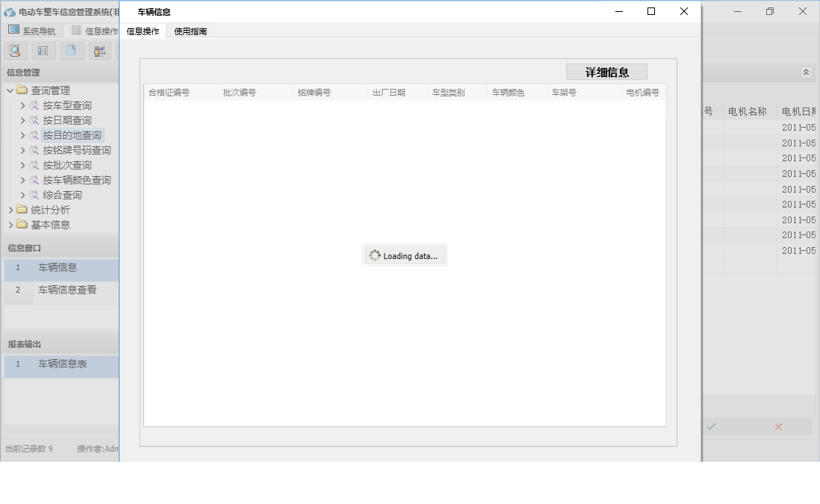Image resolution: width=820 pixels, height=504 pixels.
Task: Expand the 按批次查询 query item
Action: point(22,164)
